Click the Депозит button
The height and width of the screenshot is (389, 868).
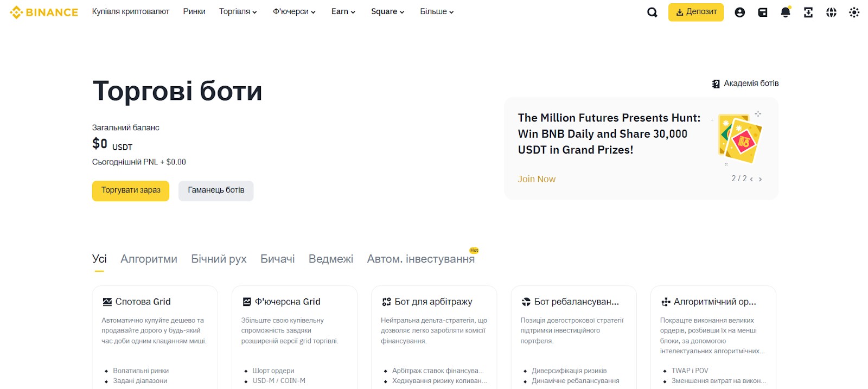[x=696, y=12]
